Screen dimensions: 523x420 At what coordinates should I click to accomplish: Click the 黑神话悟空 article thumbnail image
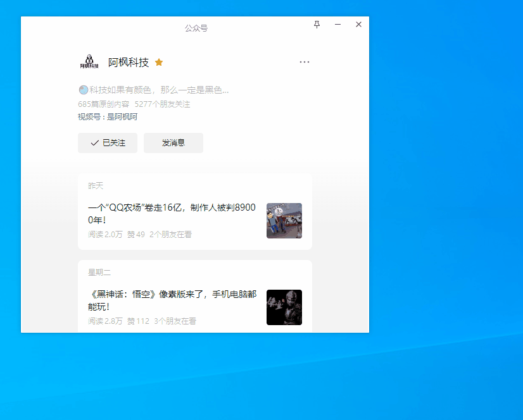[x=284, y=307]
